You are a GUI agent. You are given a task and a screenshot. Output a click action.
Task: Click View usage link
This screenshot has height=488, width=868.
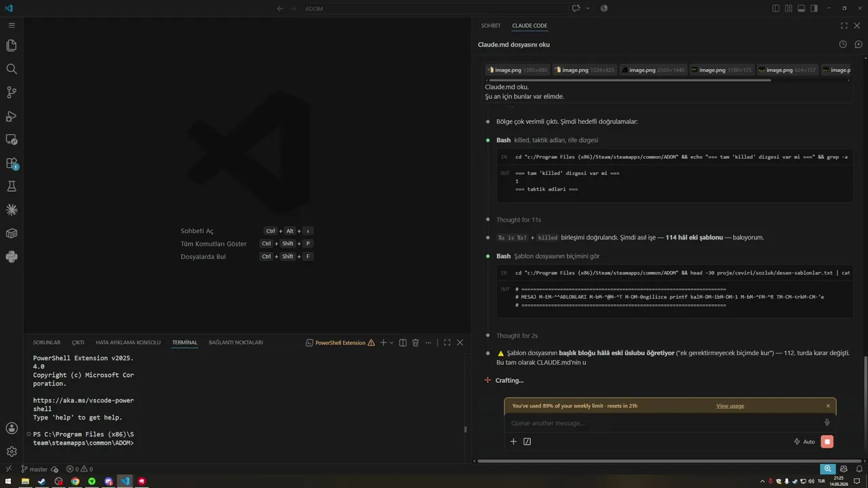click(x=730, y=406)
